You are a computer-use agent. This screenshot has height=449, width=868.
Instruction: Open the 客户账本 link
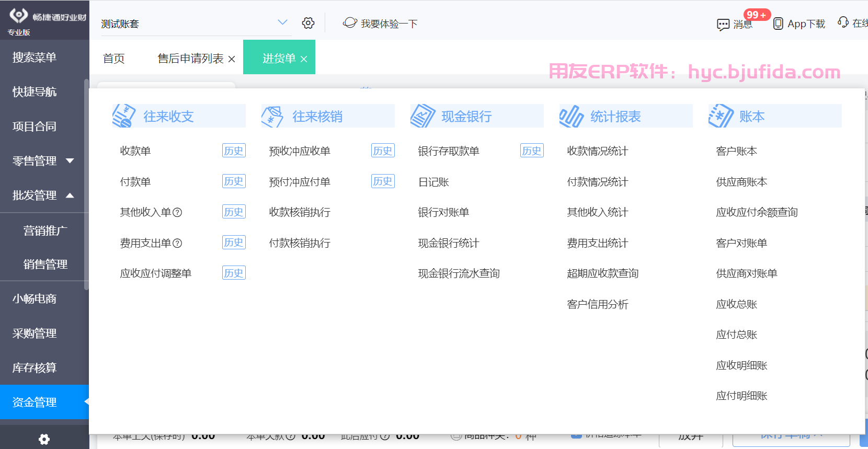tap(737, 151)
